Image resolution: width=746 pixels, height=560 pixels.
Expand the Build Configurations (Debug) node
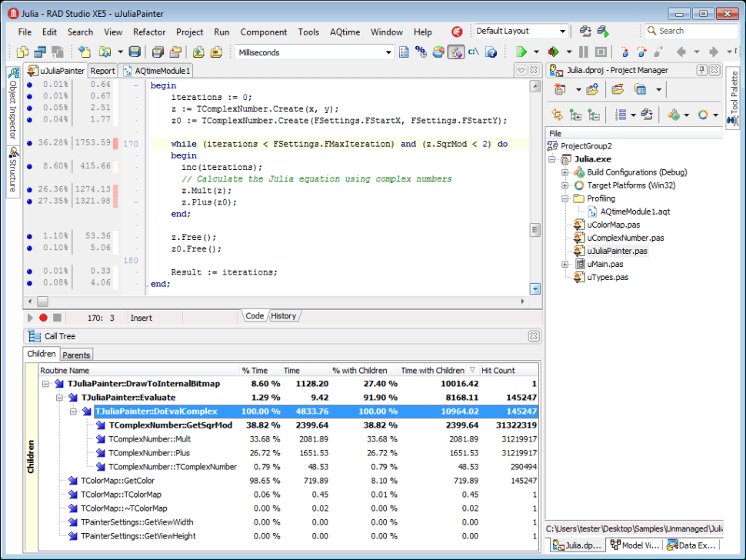click(565, 172)
